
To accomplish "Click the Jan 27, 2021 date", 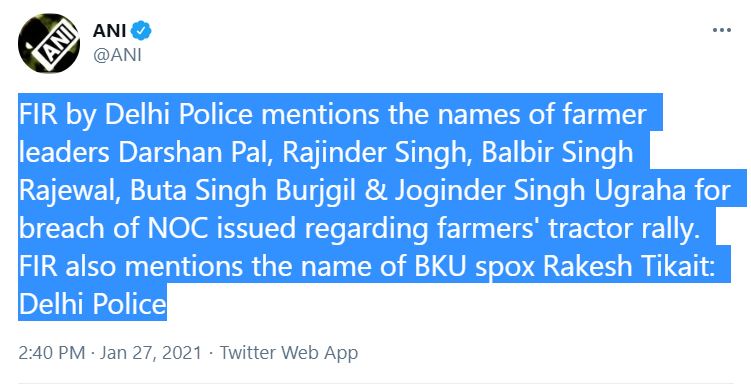I will click(151, 353).
